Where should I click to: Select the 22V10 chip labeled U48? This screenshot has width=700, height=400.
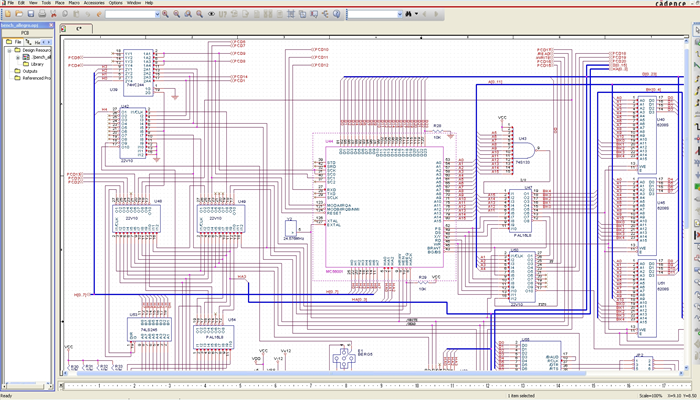click(x=137, y=218)
